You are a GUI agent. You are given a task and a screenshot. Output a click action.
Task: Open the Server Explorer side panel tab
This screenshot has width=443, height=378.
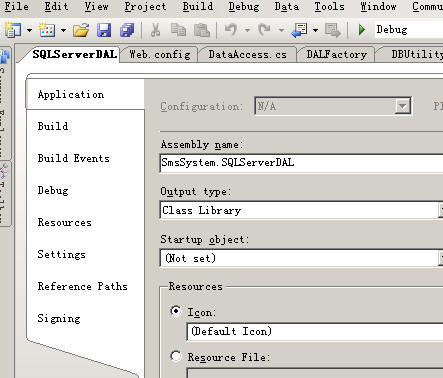click(5, 103)
